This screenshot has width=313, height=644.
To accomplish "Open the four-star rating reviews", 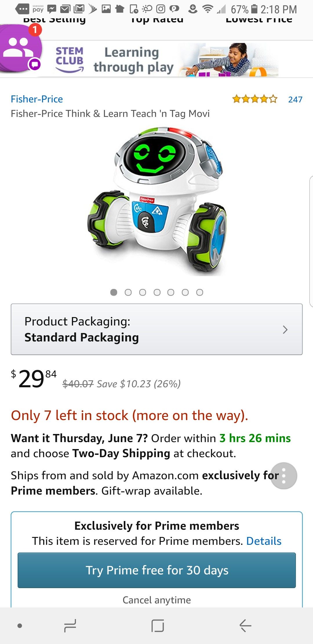I will coord(255,100).
